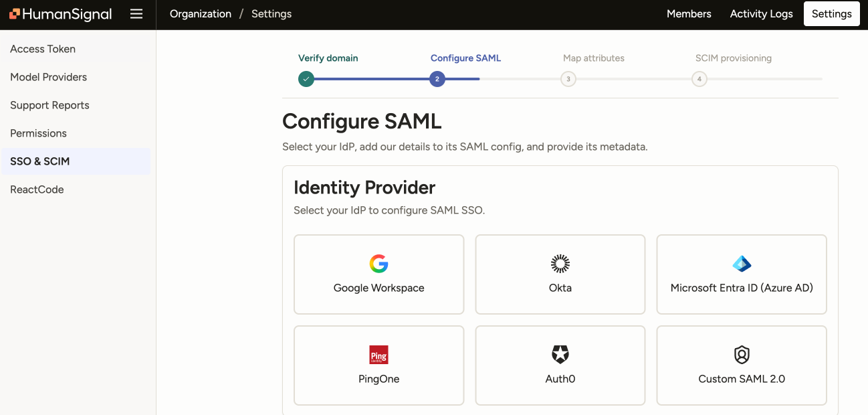Image resolution: width=868 pixels, height=415 pixels.
Task: Click the Settings tab in header
Action: (831, 14)
